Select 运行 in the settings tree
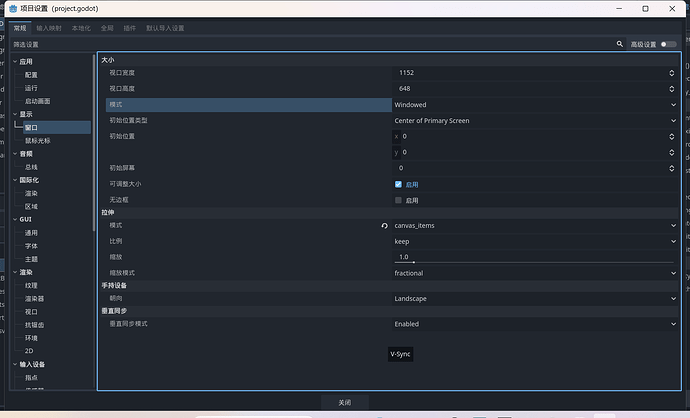This screenshot has height=418, width=690. pyautogui.click(x=31, y=88)
